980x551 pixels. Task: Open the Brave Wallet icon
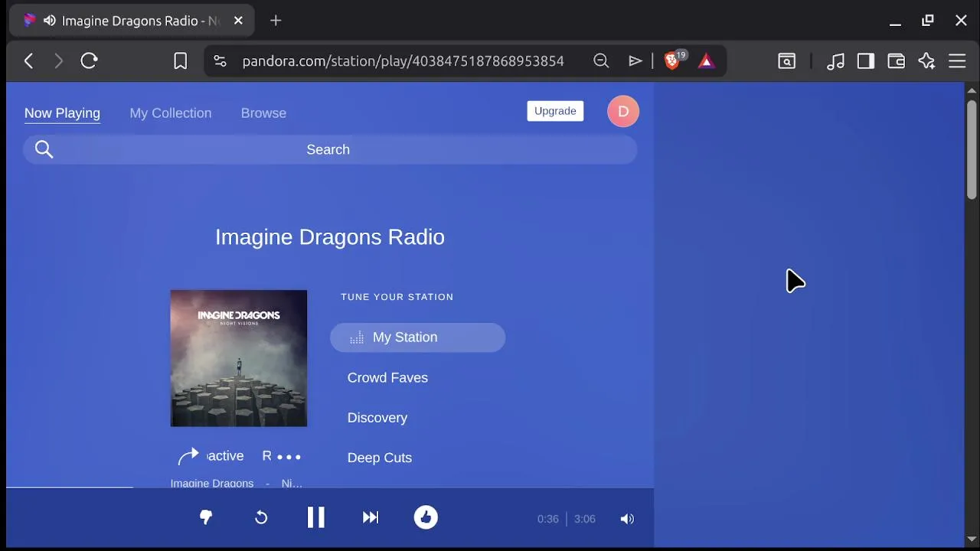click(896, 61)
